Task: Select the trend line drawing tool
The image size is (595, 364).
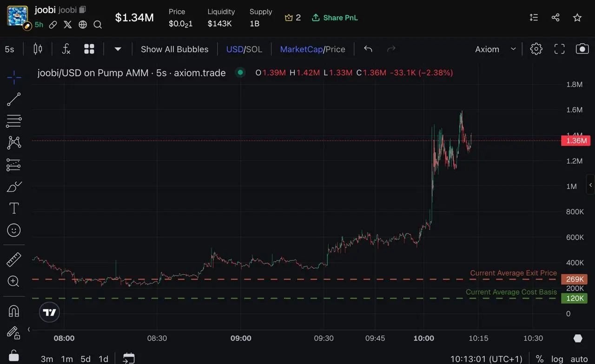Action: click(x=14, y=99)
